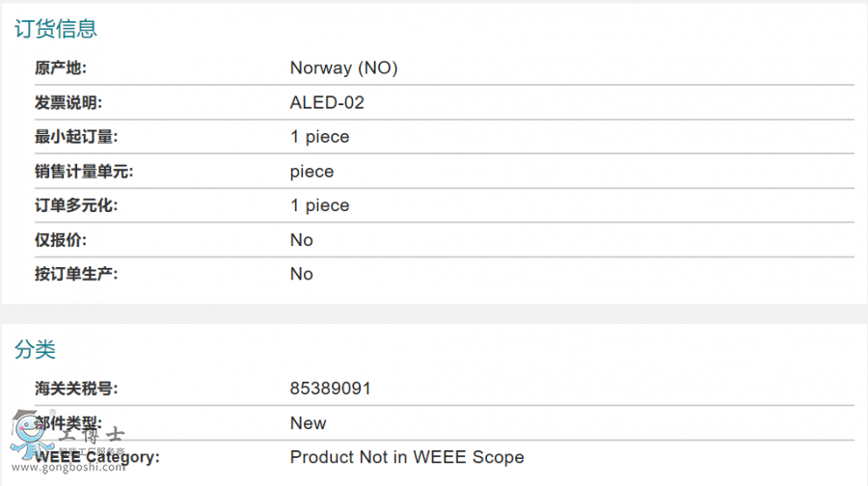This screenshot has width=868, height=486.
Task: Select the customs tariff number 85389091
Action: [330, 389]
